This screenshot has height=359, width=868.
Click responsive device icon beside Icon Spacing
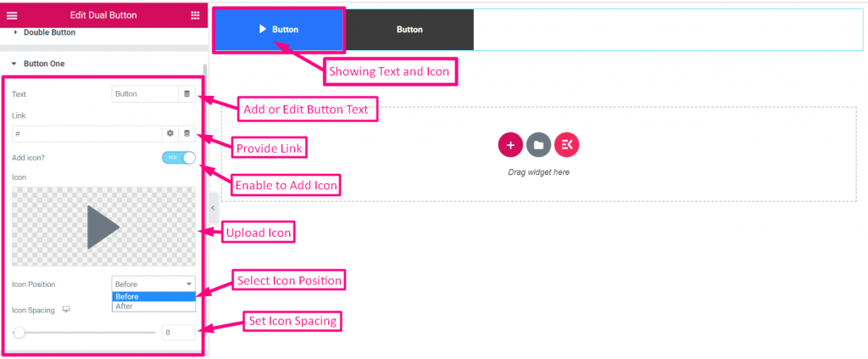66,310
